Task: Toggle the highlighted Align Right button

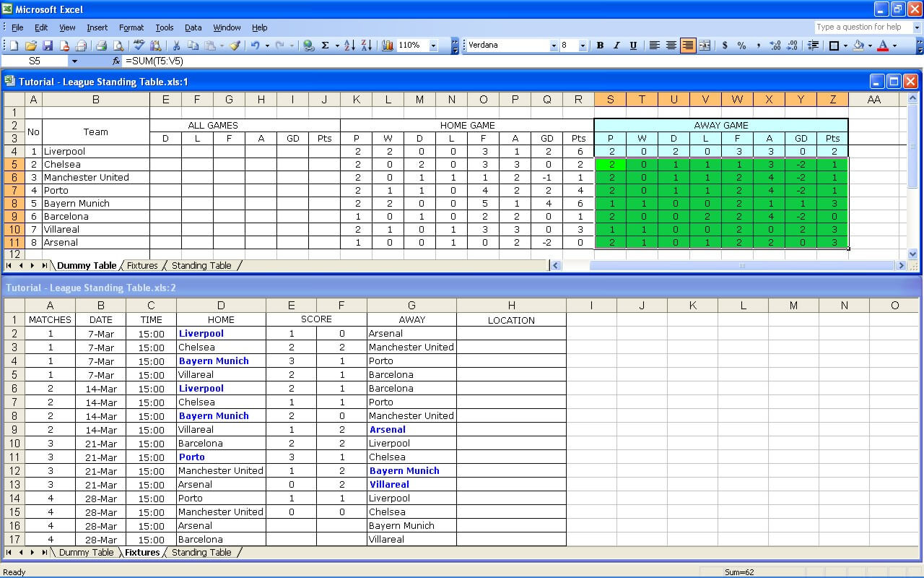Action: (688, 46)
